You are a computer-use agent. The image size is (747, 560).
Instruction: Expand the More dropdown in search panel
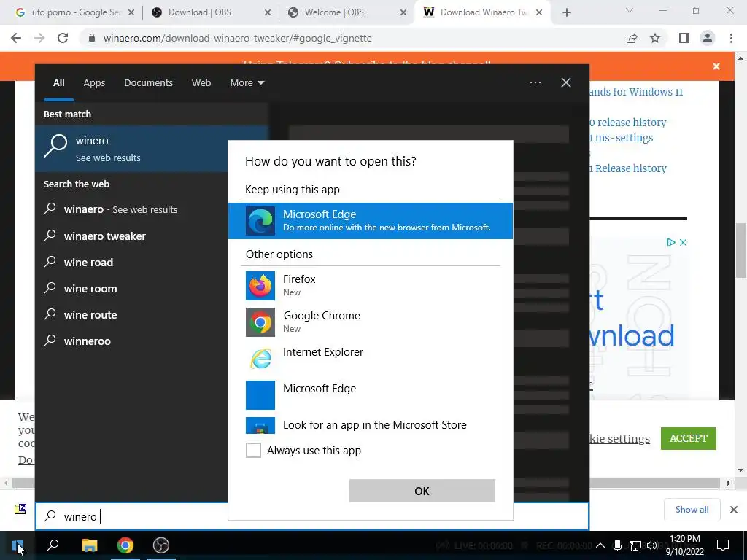click(247, 82)
